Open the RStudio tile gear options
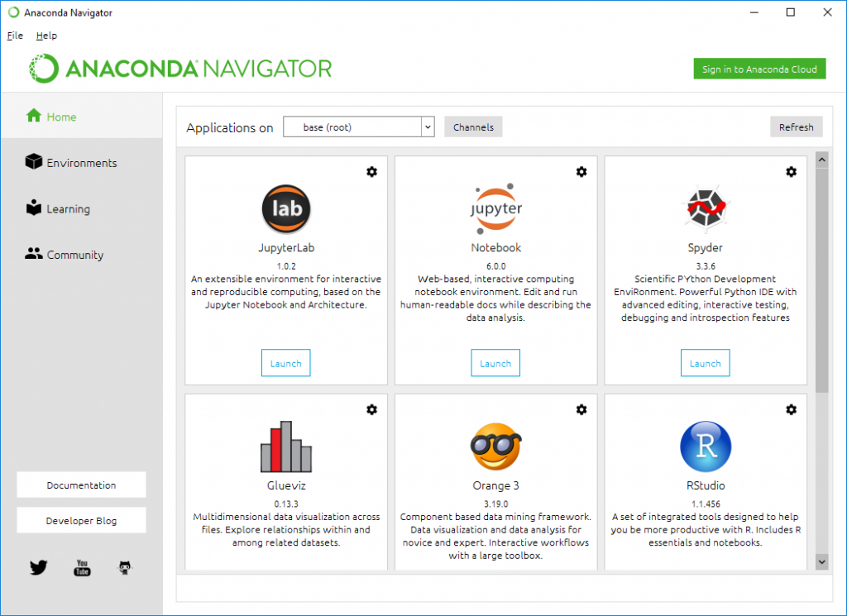 (791, 409)
